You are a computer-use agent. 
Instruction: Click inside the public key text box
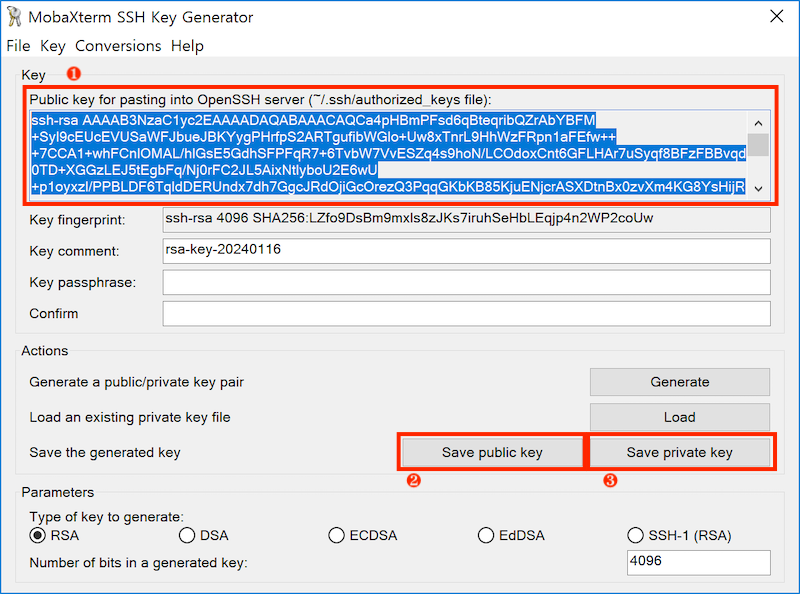pos(388,154)
